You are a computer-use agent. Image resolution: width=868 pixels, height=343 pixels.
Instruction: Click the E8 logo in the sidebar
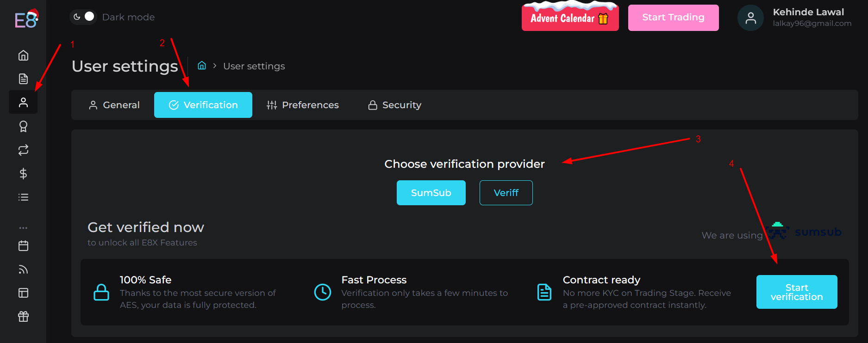[x=26, y=19]
